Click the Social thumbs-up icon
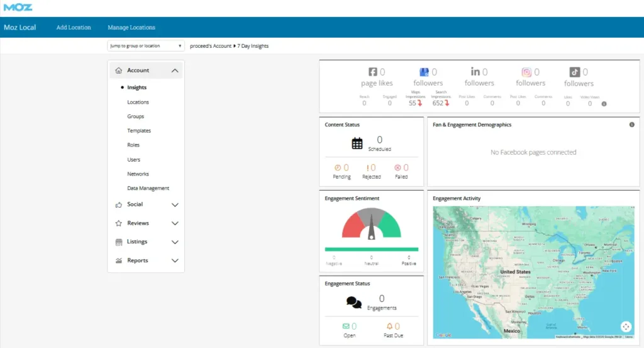644x348 pixels. point(119,205)
